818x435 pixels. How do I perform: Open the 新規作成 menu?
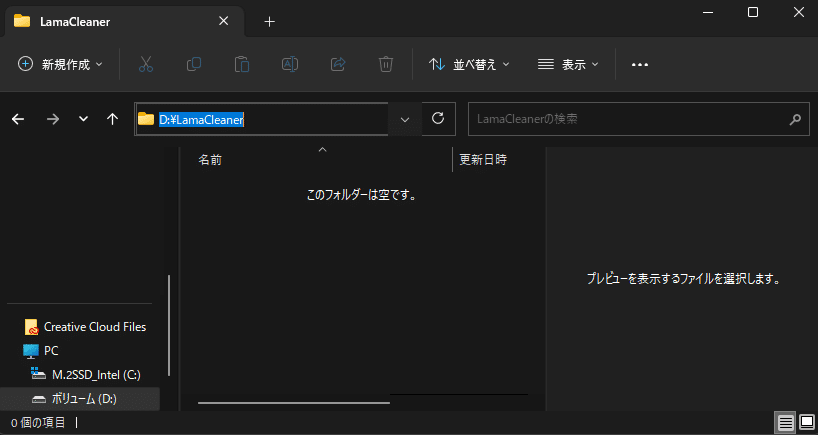coord(60,64)
